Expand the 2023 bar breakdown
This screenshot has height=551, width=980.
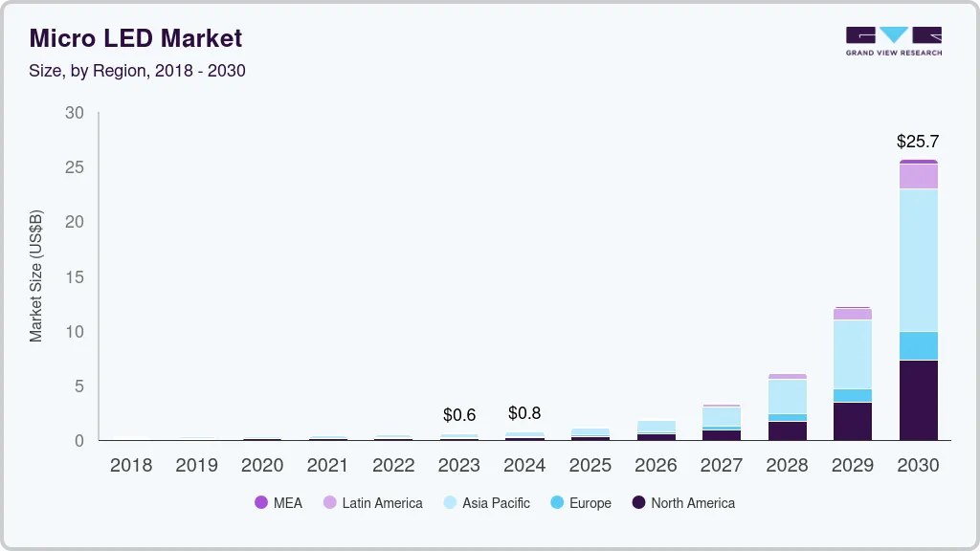pyautogui.click(x=459, y=436)
